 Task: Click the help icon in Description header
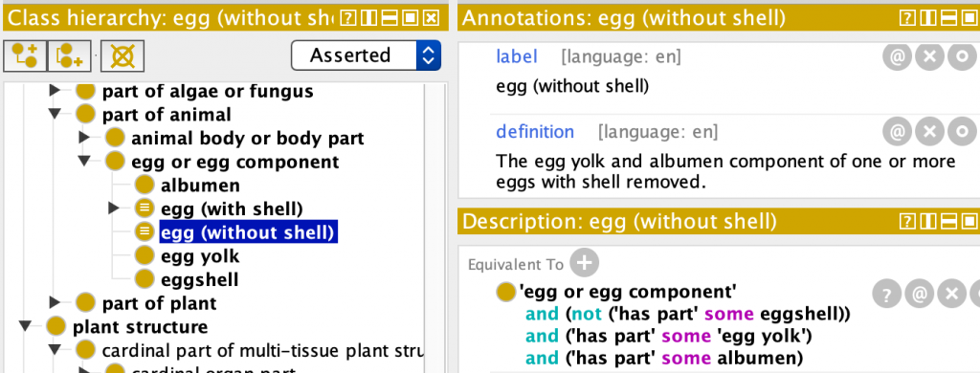tap(907, 221)
